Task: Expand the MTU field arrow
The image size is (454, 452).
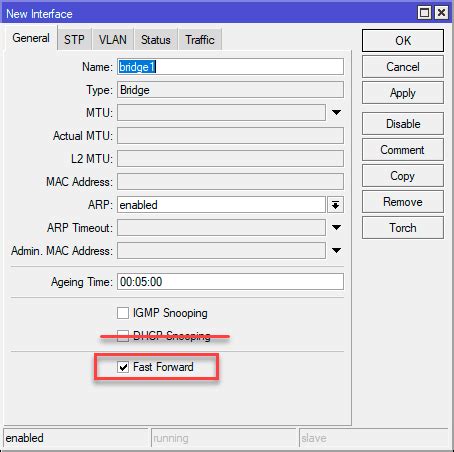Action: (336, 113)
